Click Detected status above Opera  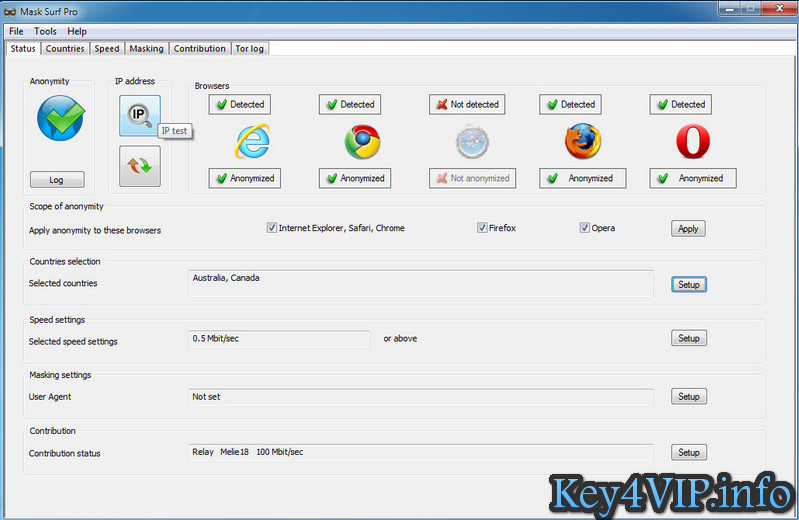click(680, 105)
